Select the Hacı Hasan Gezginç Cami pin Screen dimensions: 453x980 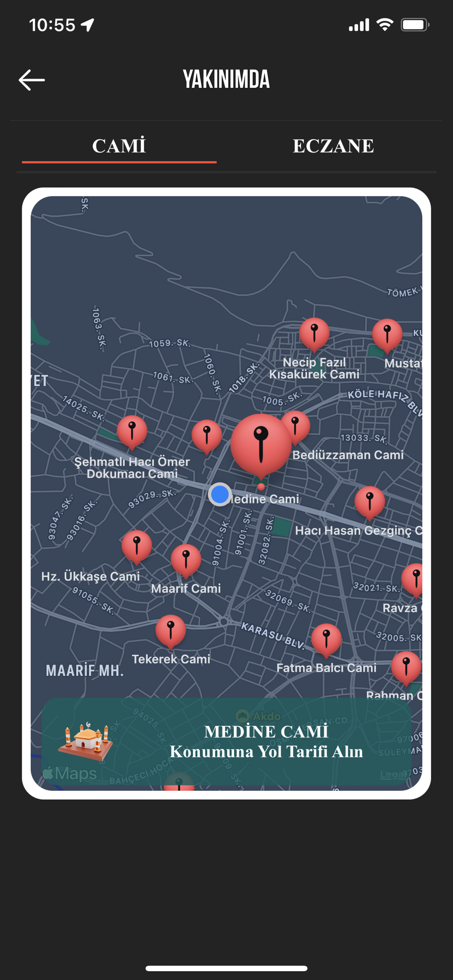point(370,503)
